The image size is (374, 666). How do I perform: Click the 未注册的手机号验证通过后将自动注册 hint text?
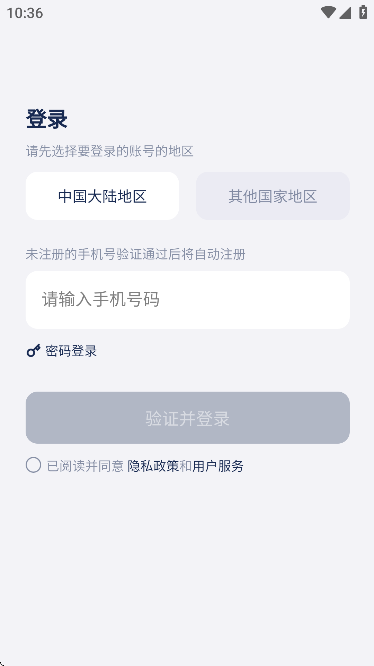pos(135,254)
